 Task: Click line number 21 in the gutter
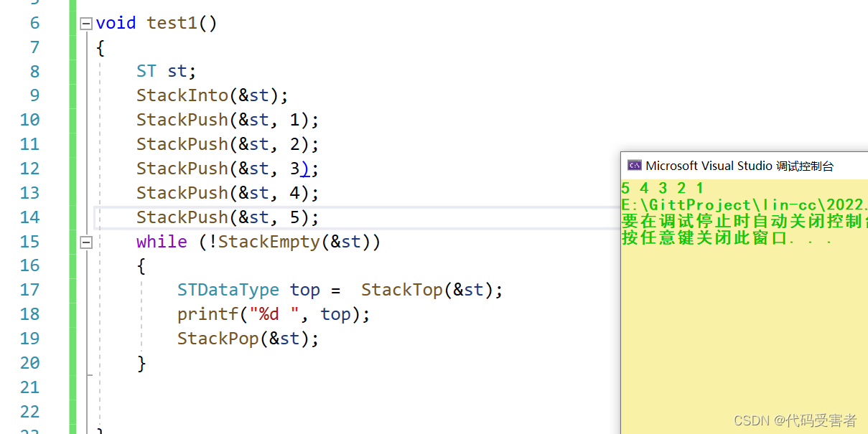[30, 387]
